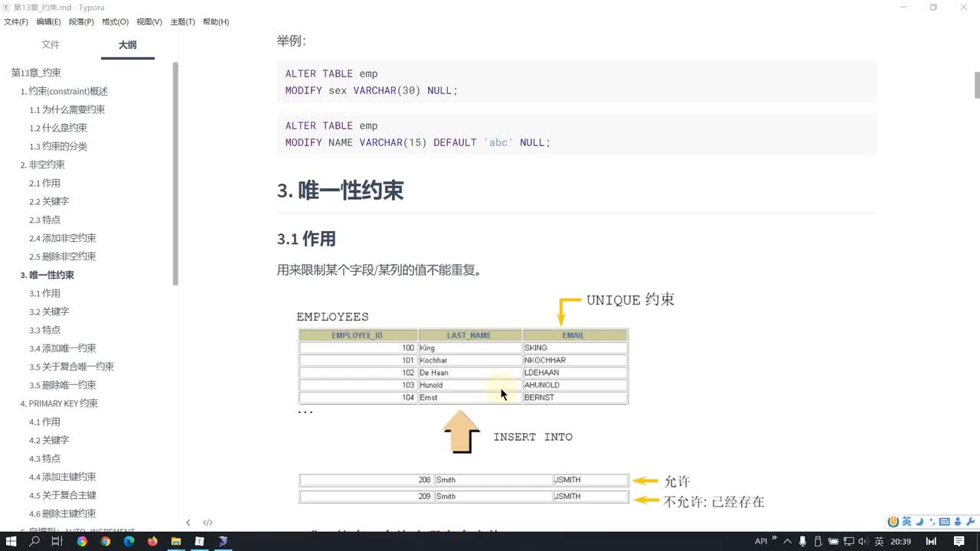Click the code line MODIFY sex VARCHAR(30) NULL;
This screenshot has height=551, width=980.
371,90
